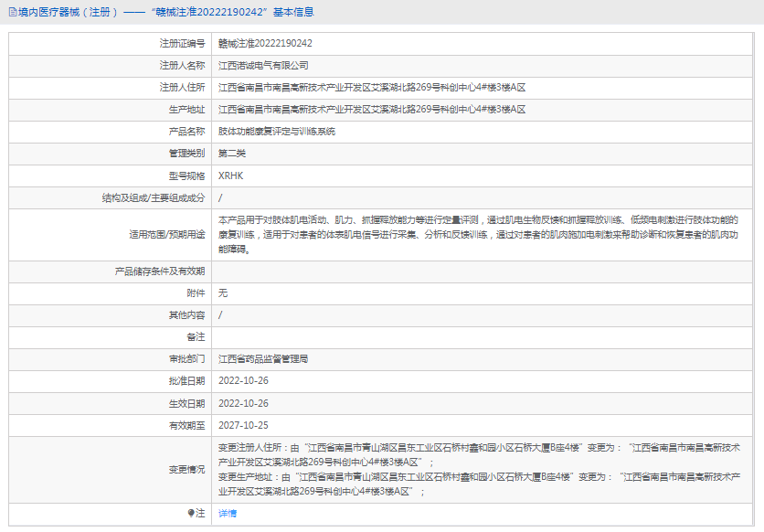Screen dimensions: 764x532
Task: Click the 备注 label
Action: [196, 337]
